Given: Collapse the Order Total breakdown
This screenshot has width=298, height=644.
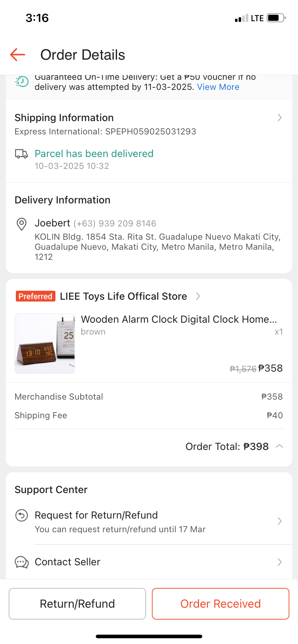Looking at the screenshot, I should pyautogui.click(x=279, y=446).
